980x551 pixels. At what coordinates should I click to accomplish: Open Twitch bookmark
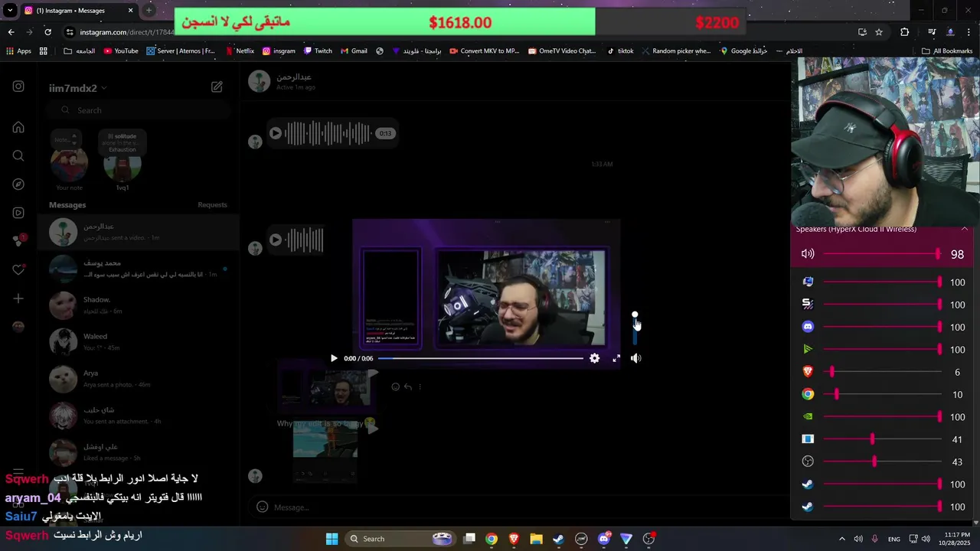coord(318,51)
